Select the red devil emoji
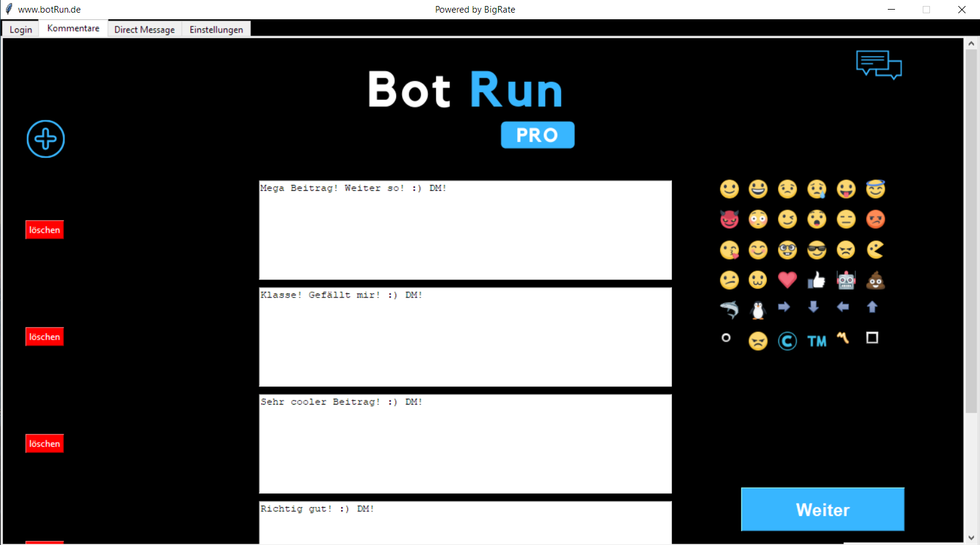Image resolution: width=980 pixels, height=545 pixels. (729, 219)
